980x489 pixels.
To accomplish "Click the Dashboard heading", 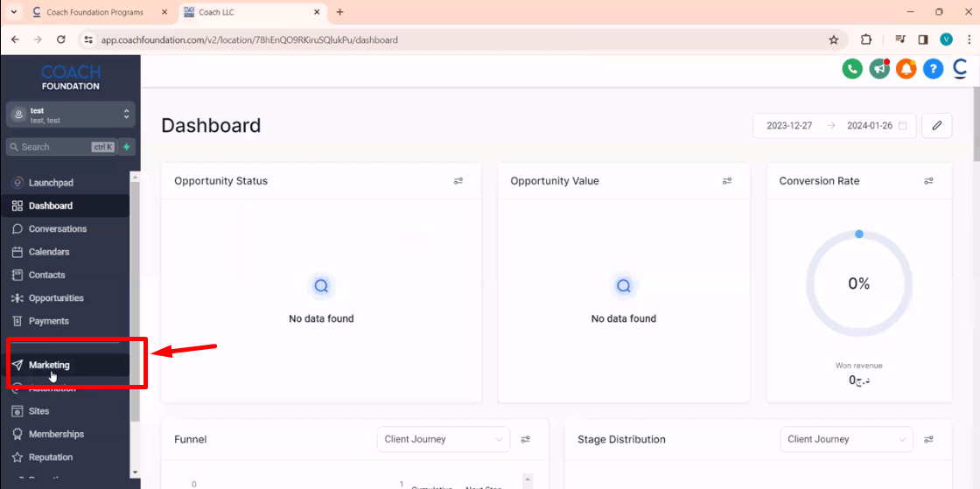I will click(211, 125).
